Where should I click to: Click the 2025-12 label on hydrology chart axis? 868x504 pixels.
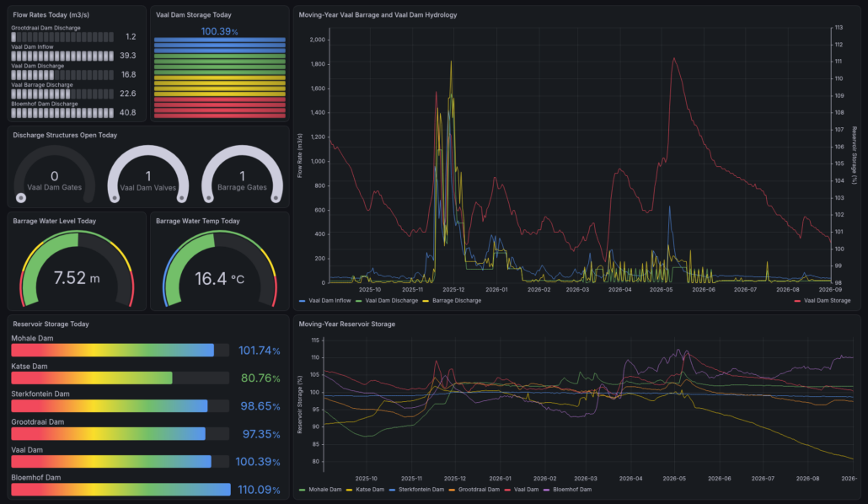[x=453, y=290]
